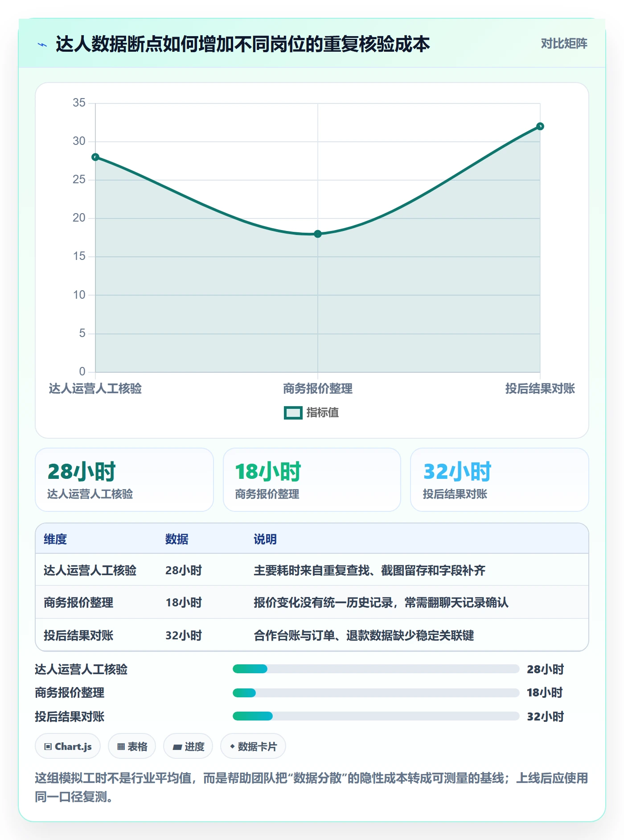This screenshot has width=624, height=840.
Task: Select the 表格 tag chip
Action: 132,746
